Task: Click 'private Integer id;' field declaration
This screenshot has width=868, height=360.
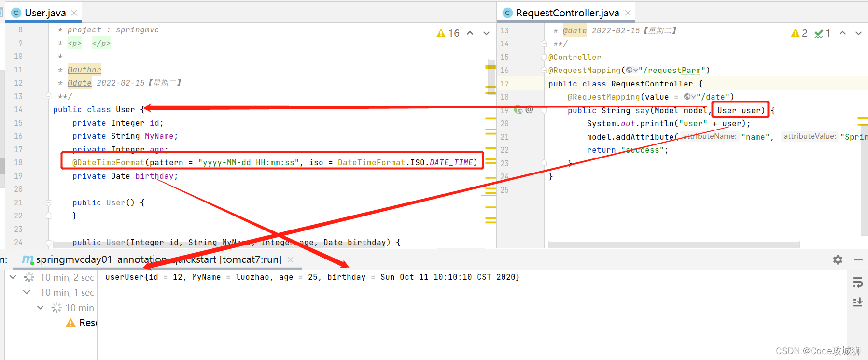Action: coord(118,123)
